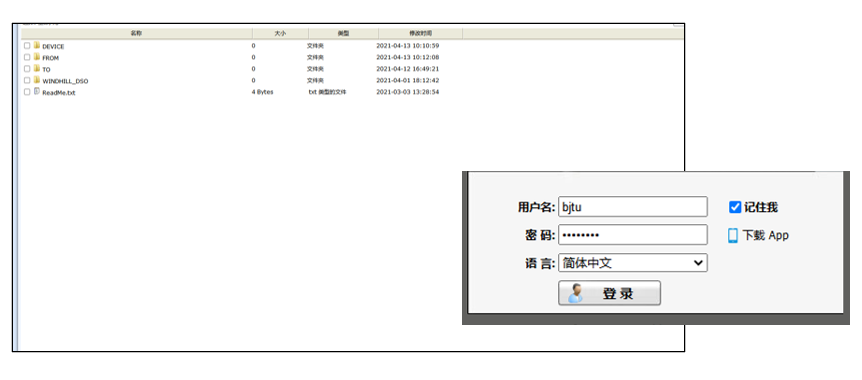Tick the checkbox for FROM folder
The image size is (862, 380).
point(27,58)
